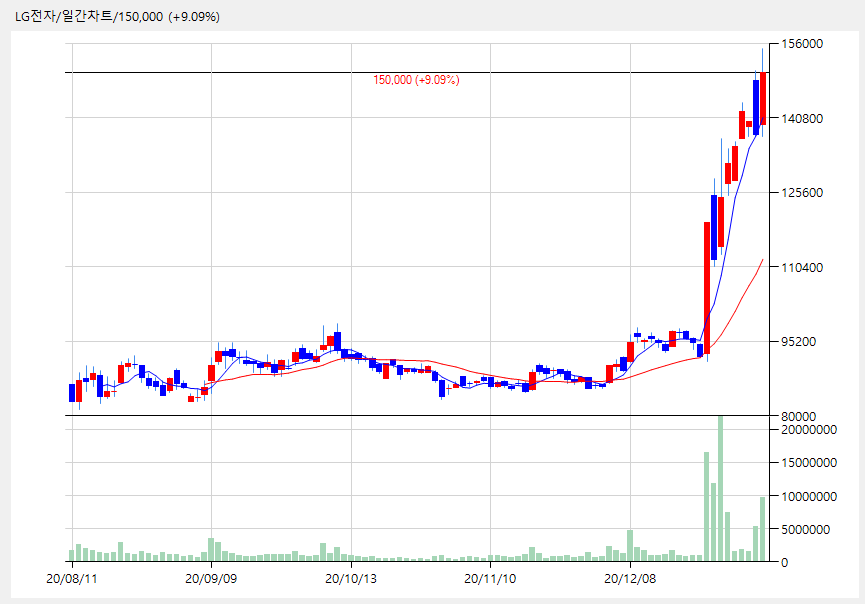Click the 0 volume axis label

point(784,563)
